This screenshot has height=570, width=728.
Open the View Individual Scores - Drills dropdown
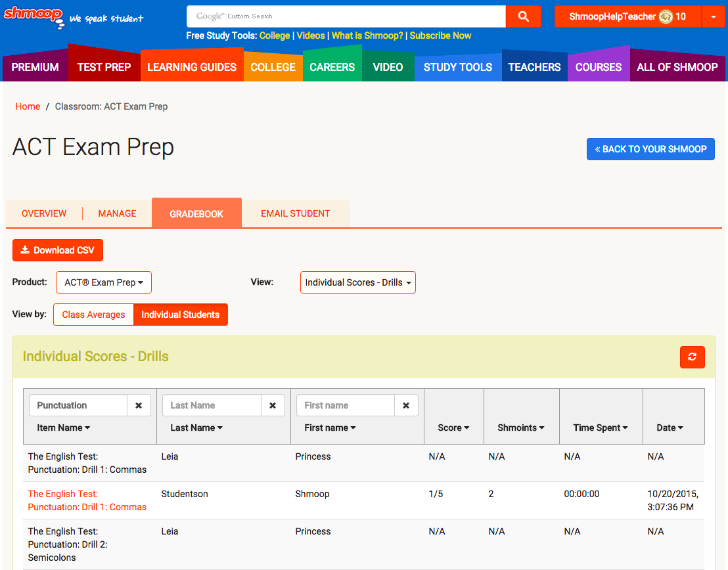point(358,282)
